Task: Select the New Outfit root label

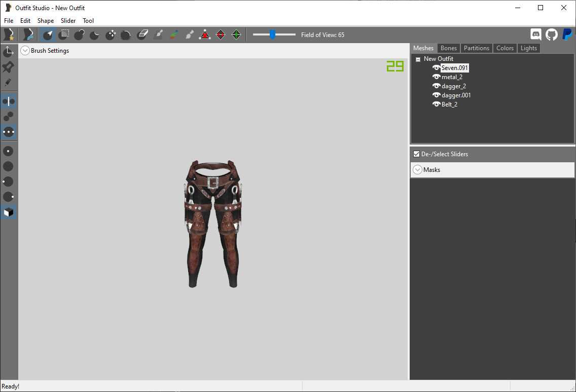Action: [x=439, y=59]
